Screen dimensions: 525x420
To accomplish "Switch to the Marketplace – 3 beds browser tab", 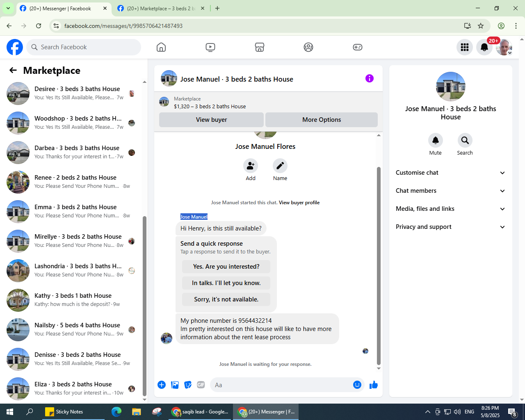I will (161, 8).
